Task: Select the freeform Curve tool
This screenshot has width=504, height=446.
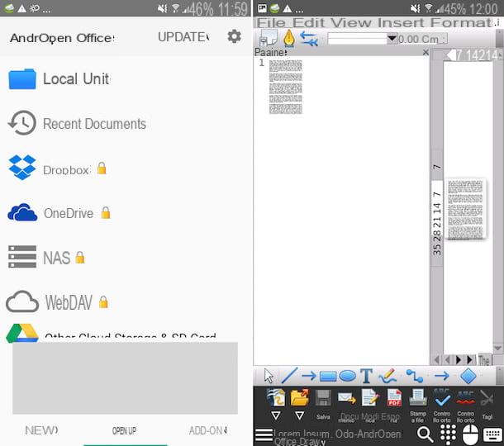Action: [388, 376]
